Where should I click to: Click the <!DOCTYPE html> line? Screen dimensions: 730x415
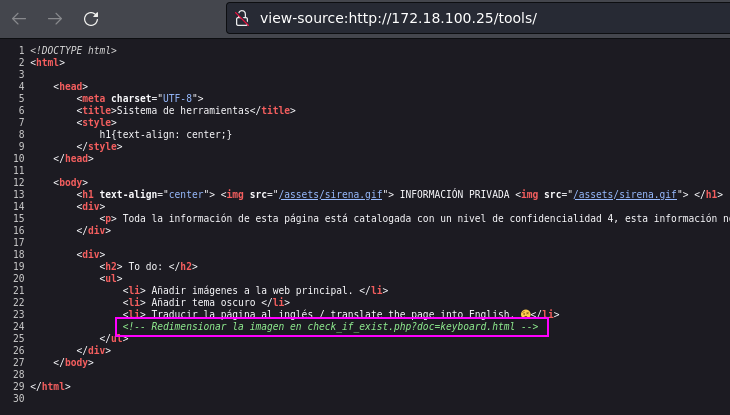click(73, 50)
